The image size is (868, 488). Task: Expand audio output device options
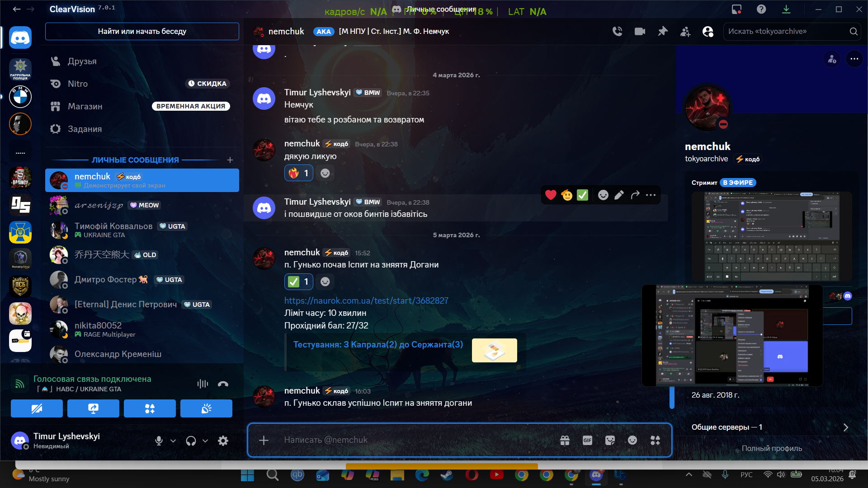tap(205, 441)
